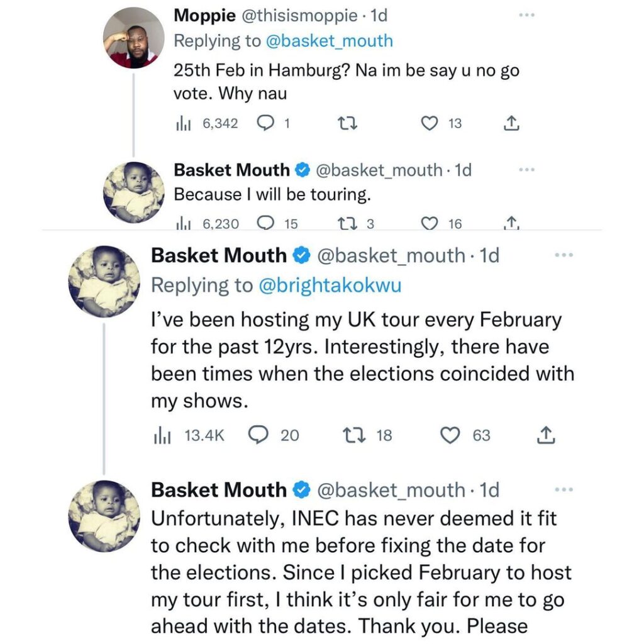This screenshot has height=644, width=644.
Task: Share the UK tour tweet
Action: (546, 435)
